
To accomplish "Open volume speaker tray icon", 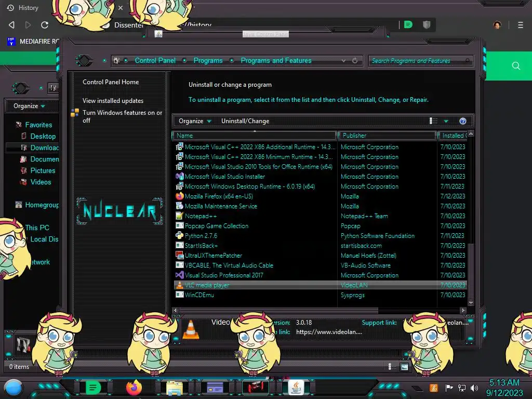I will coord(474,388).
